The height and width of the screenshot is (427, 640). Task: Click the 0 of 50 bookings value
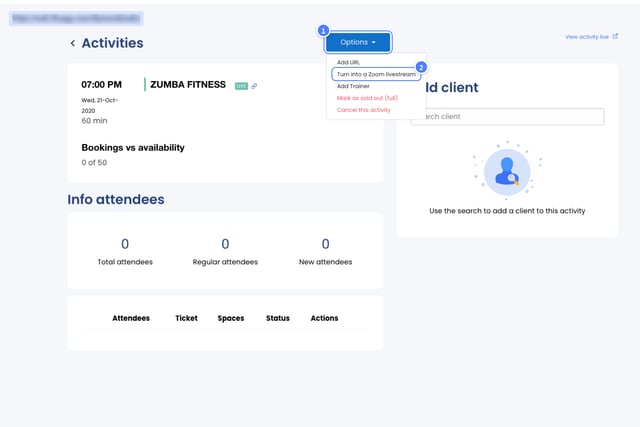pos(94,162)
